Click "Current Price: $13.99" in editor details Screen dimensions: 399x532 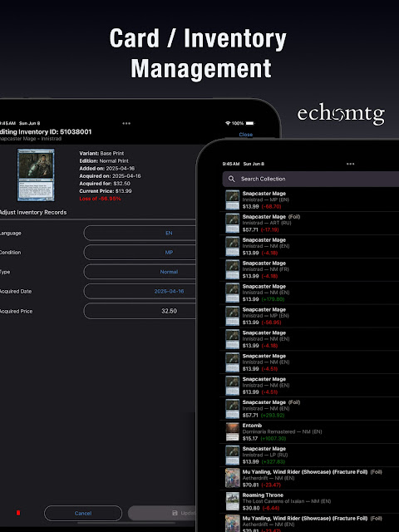(x=106, y=191)
